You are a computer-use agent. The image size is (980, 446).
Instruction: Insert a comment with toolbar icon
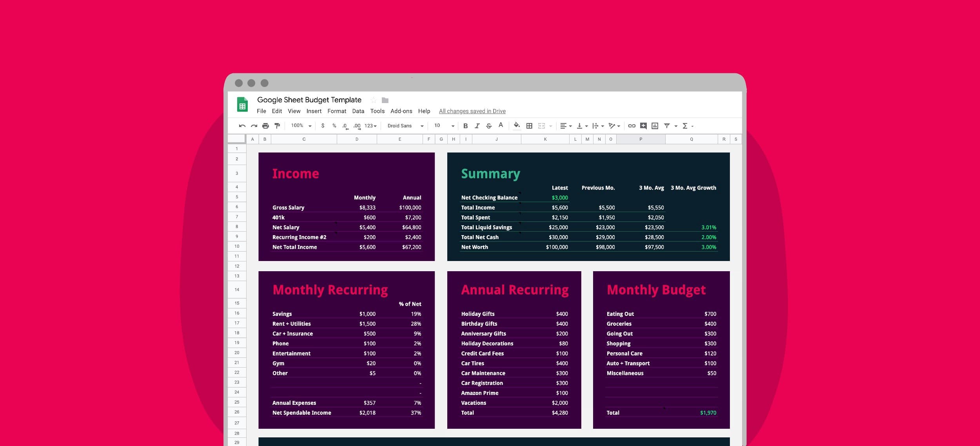click(x=643, y=126)
